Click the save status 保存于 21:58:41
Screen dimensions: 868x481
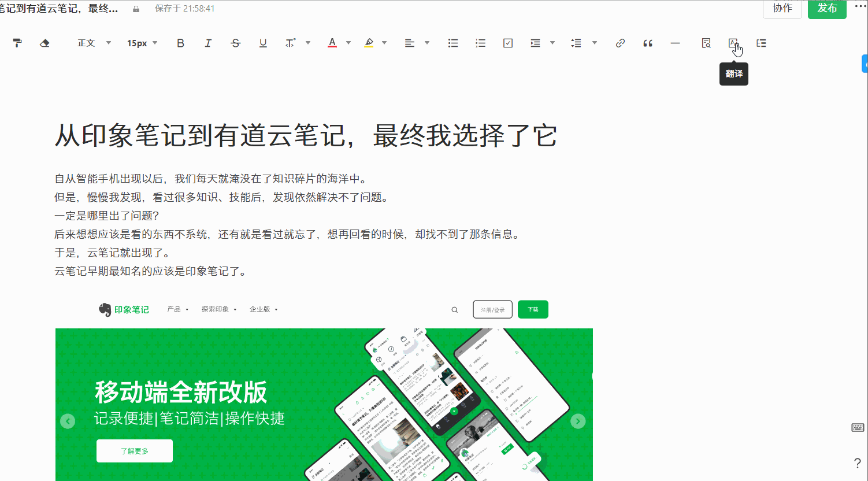(184, 9)
